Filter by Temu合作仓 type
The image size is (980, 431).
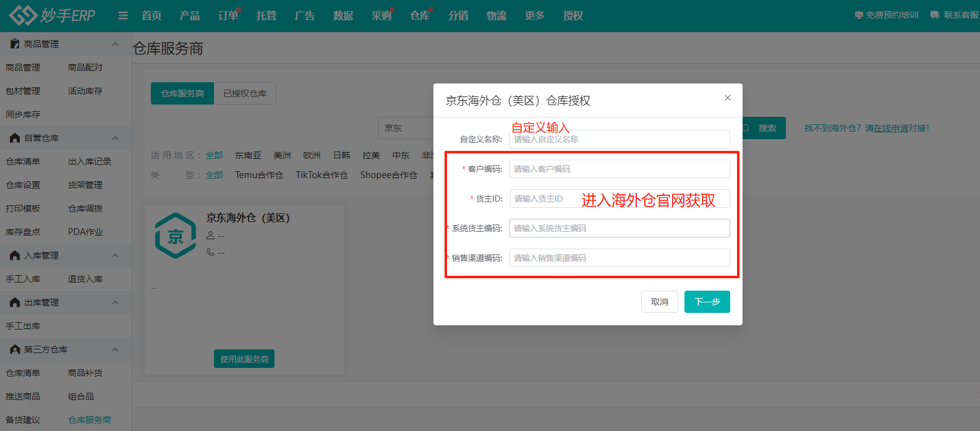[259, 175]
